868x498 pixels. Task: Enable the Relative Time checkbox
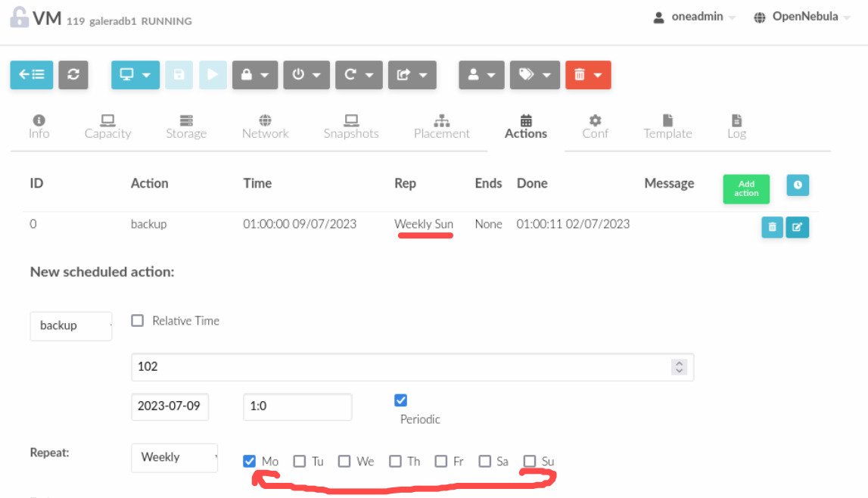click(137, 320)
